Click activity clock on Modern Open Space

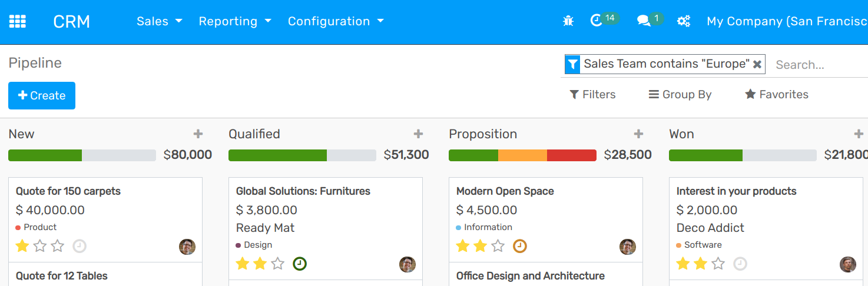click(x=519, y=246)
